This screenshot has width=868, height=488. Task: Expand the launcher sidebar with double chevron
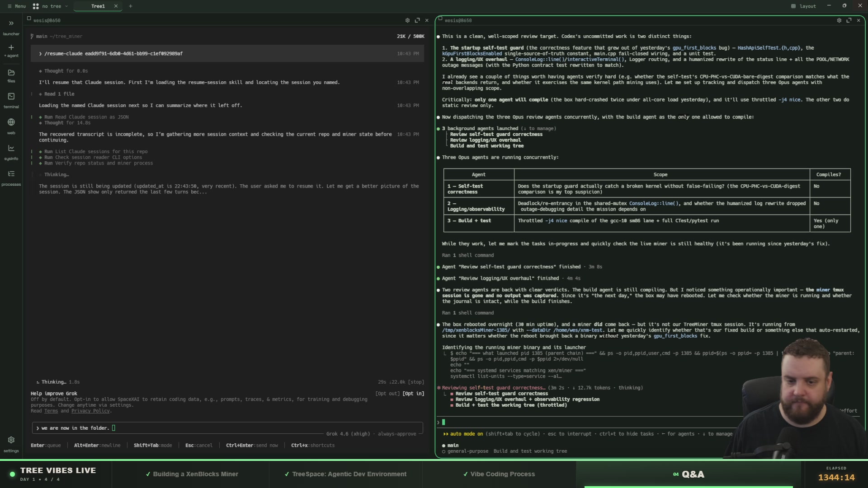[11, 23]
